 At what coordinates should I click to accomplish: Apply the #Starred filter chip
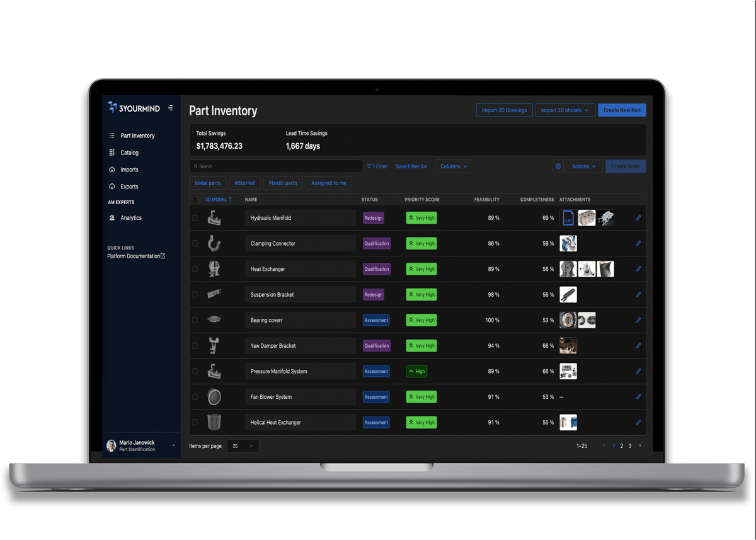(x=244, y=183)
